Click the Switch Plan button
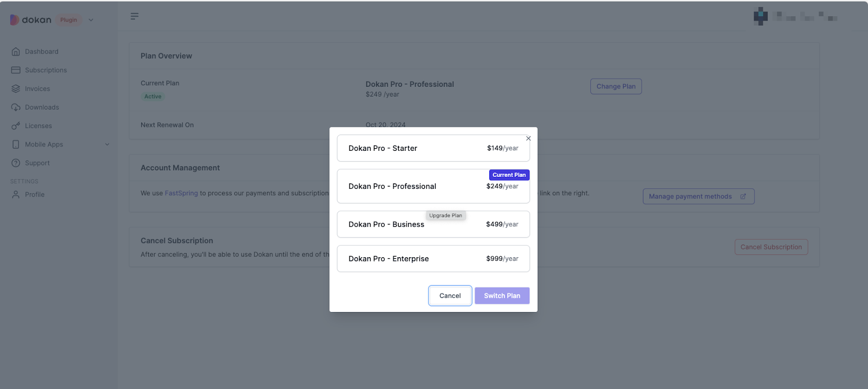Image resolution: width=868 pixels, height=389 pixels. [x=502, y=296]
